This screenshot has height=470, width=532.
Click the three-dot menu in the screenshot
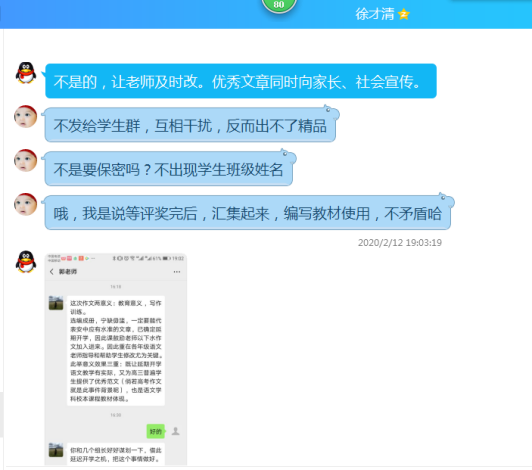coord(177,272)
